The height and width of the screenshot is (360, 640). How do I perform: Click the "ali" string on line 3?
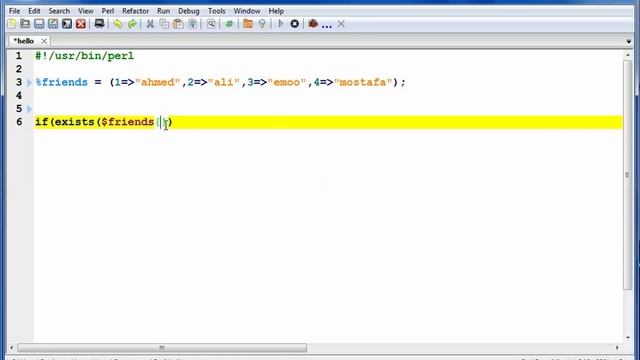[x=224, y=82]
